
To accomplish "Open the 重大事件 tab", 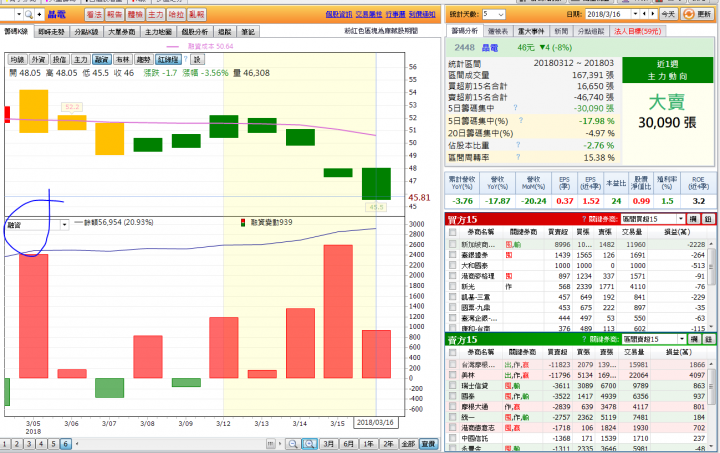I will 531,31.
